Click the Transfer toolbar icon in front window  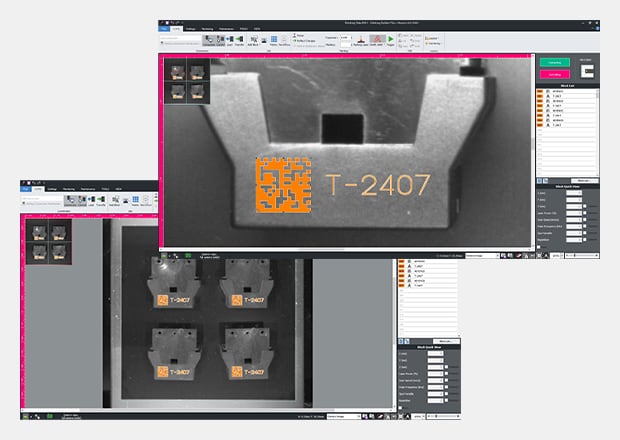pos(240,41)
